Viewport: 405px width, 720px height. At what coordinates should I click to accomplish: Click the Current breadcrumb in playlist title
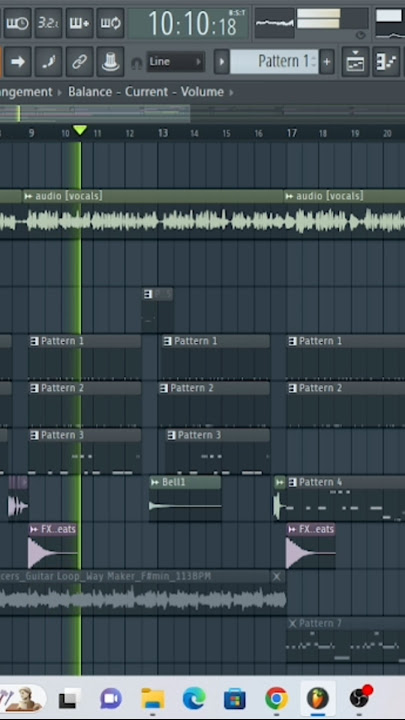point(147,92)
